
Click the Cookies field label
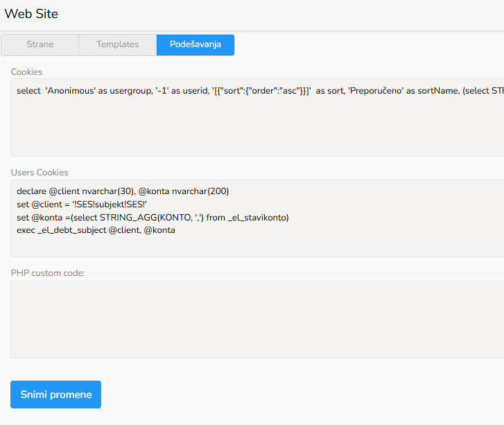(x=26, y=71)
